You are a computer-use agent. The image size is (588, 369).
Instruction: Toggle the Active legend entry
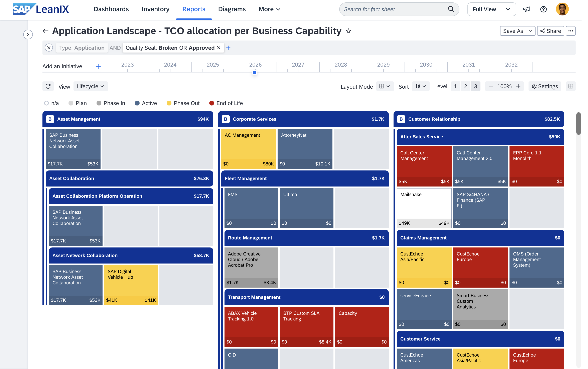pyautogui.click(x=146, y=103)
